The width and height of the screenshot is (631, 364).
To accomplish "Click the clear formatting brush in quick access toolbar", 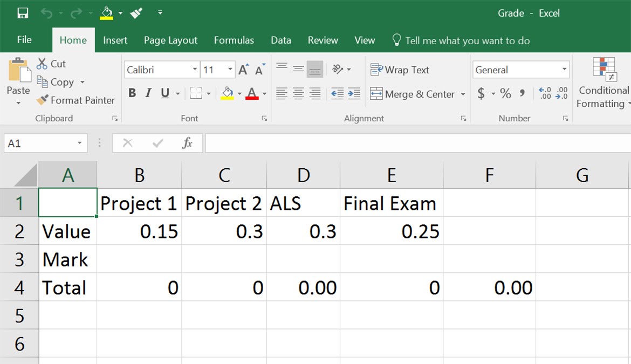I will click(136, 13).
